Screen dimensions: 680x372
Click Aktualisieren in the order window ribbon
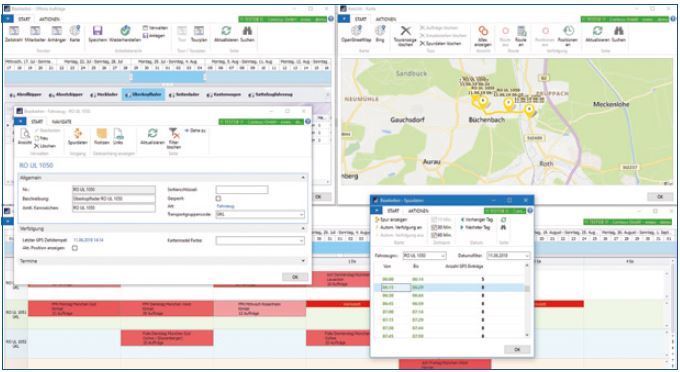coord(226,34)
